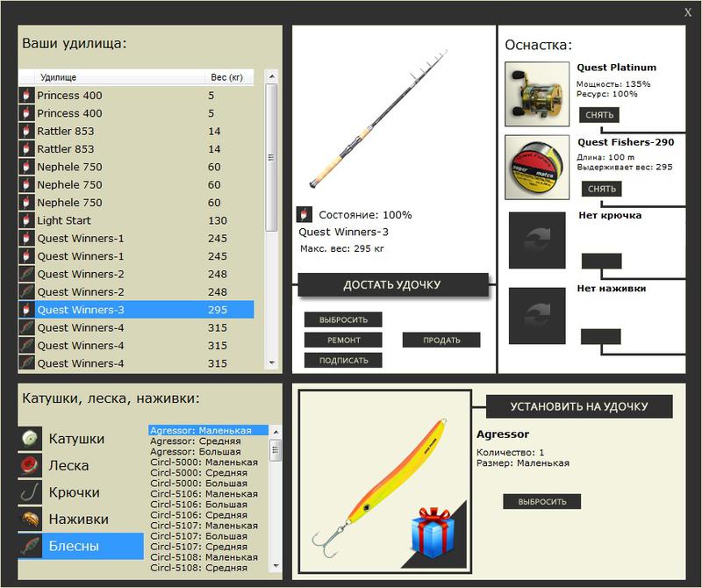Image resolution: width=702 pixels, height=588 pixels.
Task: Select the Катушки reel category icon
Action: coord(30,438)
